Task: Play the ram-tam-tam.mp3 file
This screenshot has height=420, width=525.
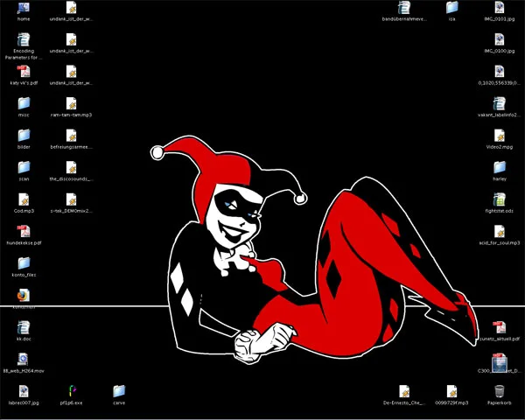Action: pyautogui.click(x=71, y=103)
